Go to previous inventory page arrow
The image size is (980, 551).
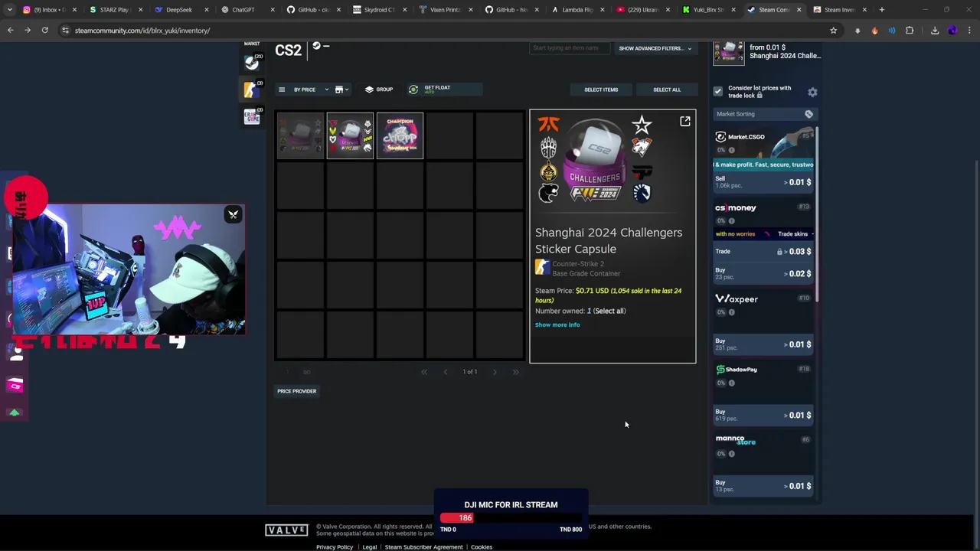(446, 372)
